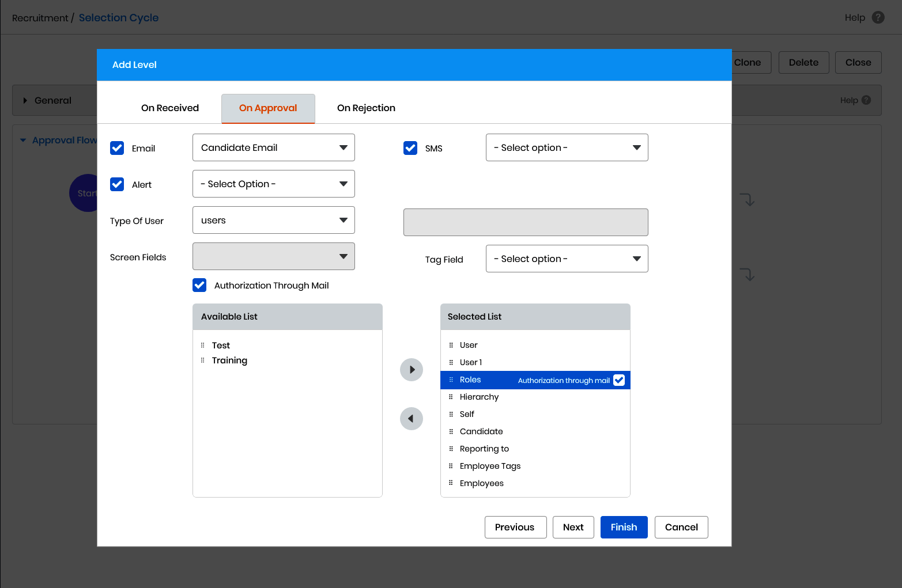Click drag handle icon next to Test
Screen dimensions: 902x588
(x=202, y=346)
